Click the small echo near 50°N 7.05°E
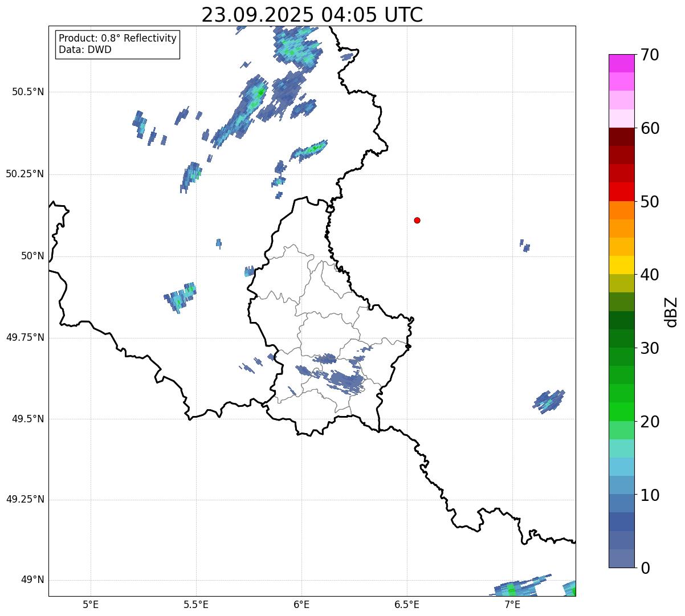 [525, 246]
